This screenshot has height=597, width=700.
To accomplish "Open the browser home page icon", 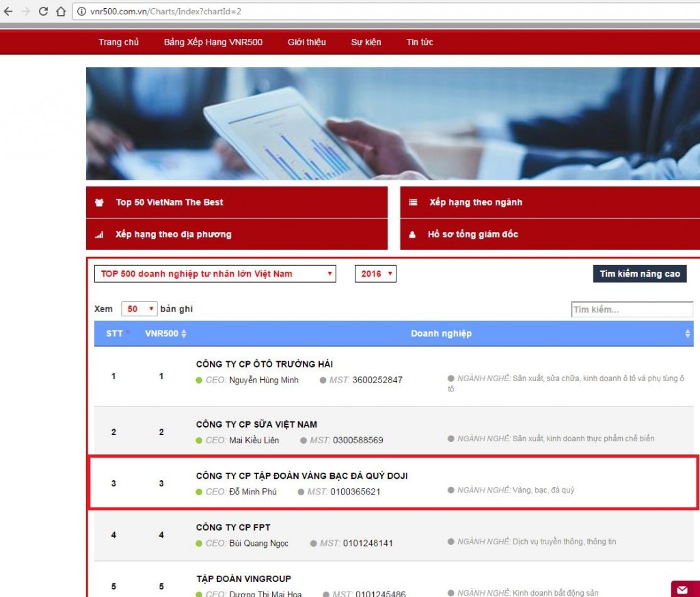I will [61, 11].
